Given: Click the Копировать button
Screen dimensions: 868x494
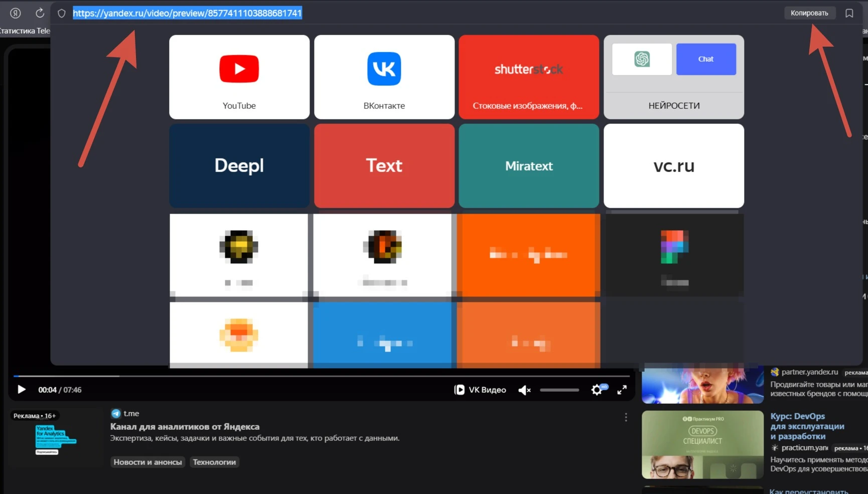Looking at the screenshot, I should pos(809,13).
